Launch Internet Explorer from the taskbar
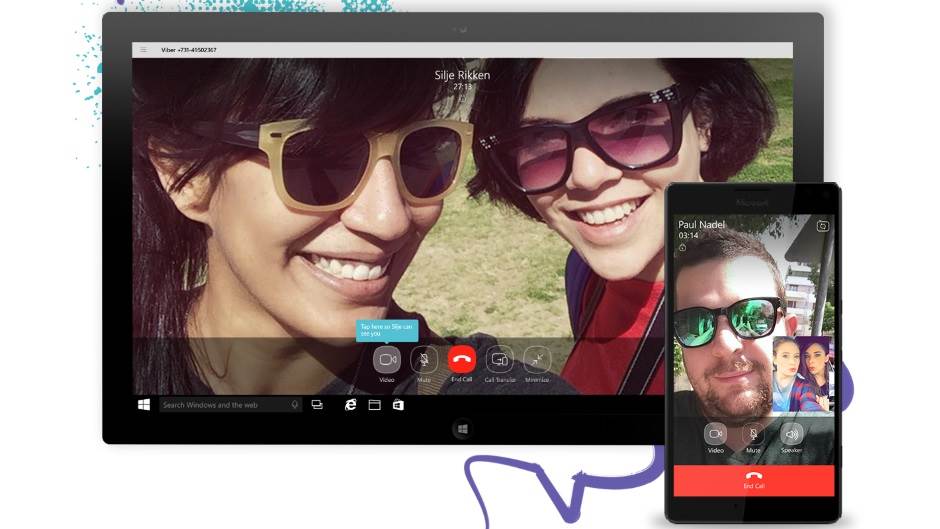Screen dimensions: 940x529 pyautogui.click(x=351, y=405)
